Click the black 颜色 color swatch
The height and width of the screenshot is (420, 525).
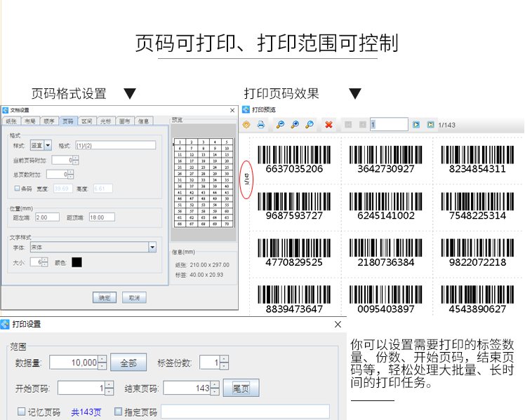pyautogui.click(x=77, y=262)
